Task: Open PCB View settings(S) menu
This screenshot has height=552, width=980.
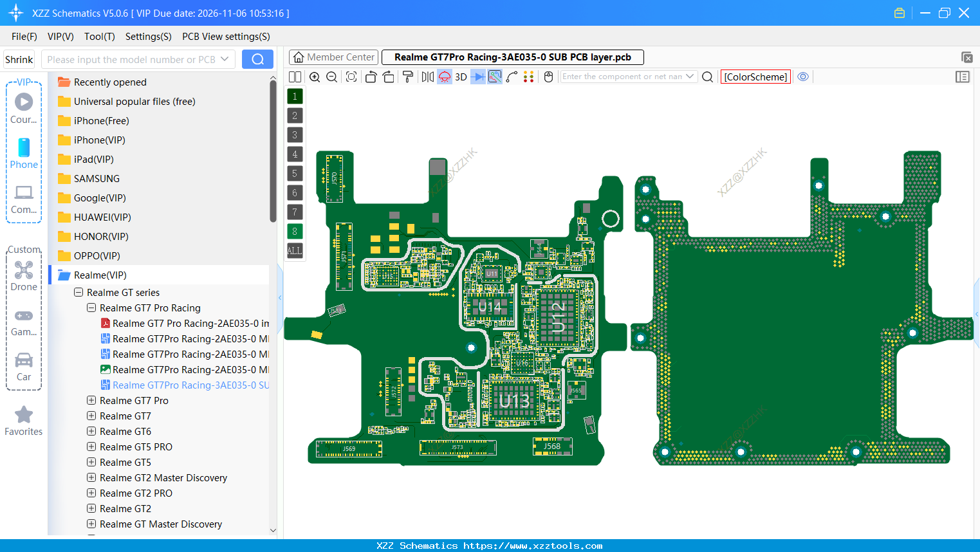Action: (226, 37)
